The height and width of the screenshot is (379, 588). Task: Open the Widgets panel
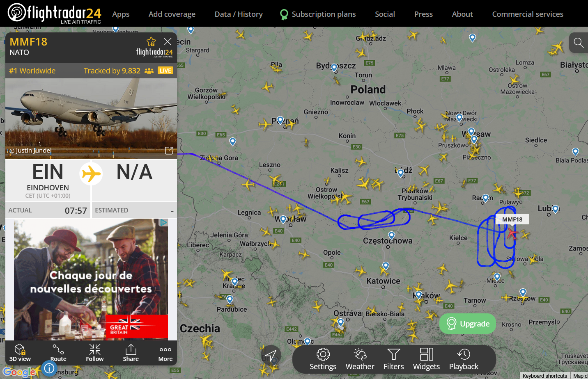pyautogui.click(x=427, y=359)
